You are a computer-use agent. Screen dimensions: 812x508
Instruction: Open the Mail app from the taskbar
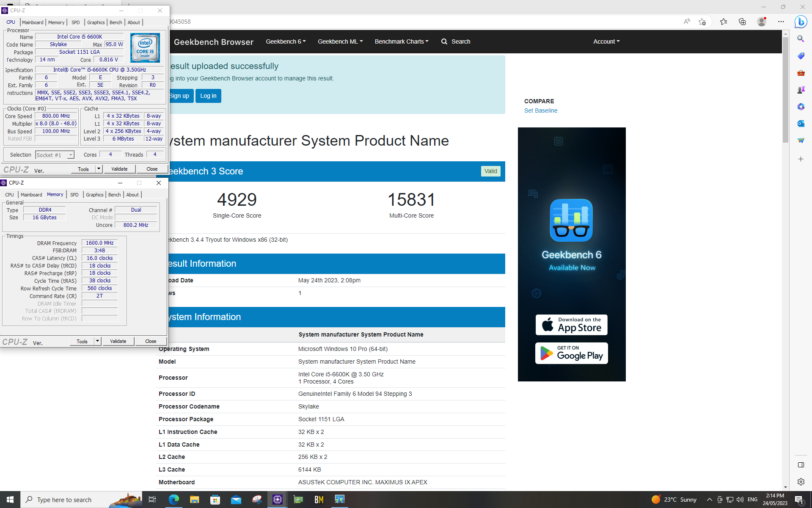point(236,500)
